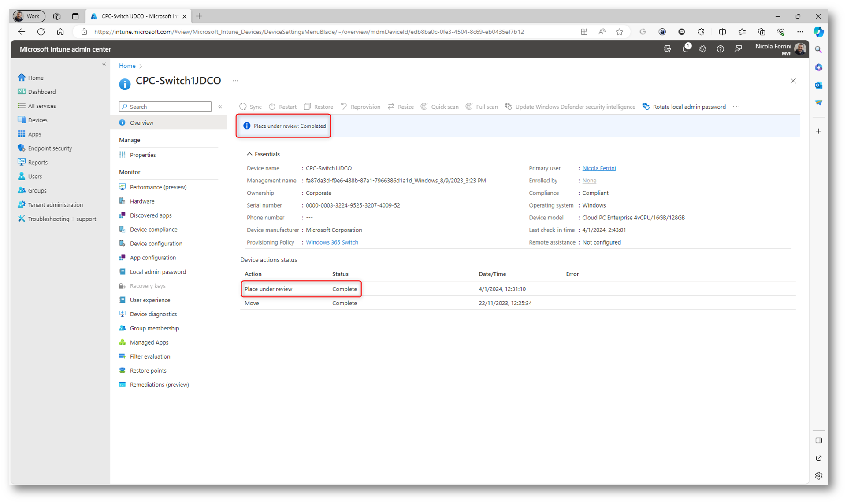Add page to browser favorites star
Image resolution: width=847 pixels, height=504 pixels.
[620, 32]
